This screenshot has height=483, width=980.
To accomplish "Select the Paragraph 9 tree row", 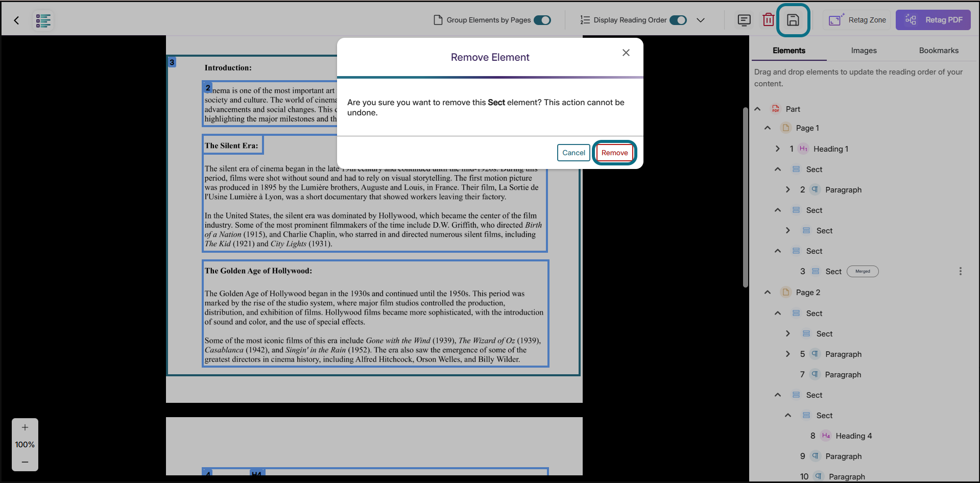I will click(x=863, y=456).
